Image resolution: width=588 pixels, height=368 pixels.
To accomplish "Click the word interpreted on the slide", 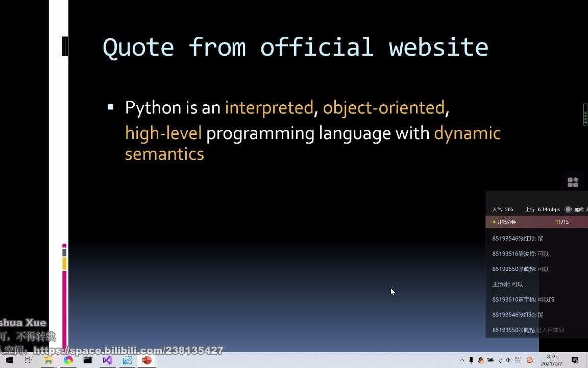I will coord(269,108).
